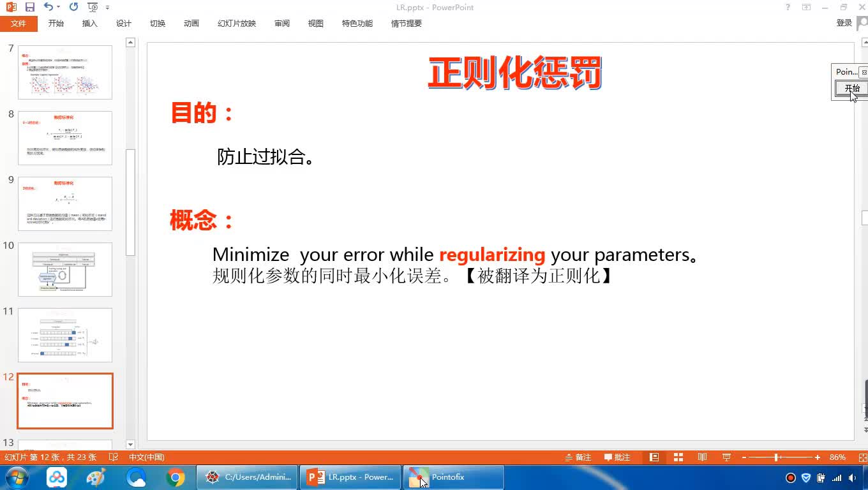Toggle the 备注 notes pane
The height and width of the screenshot is (490, 868).
coord(578,457)
